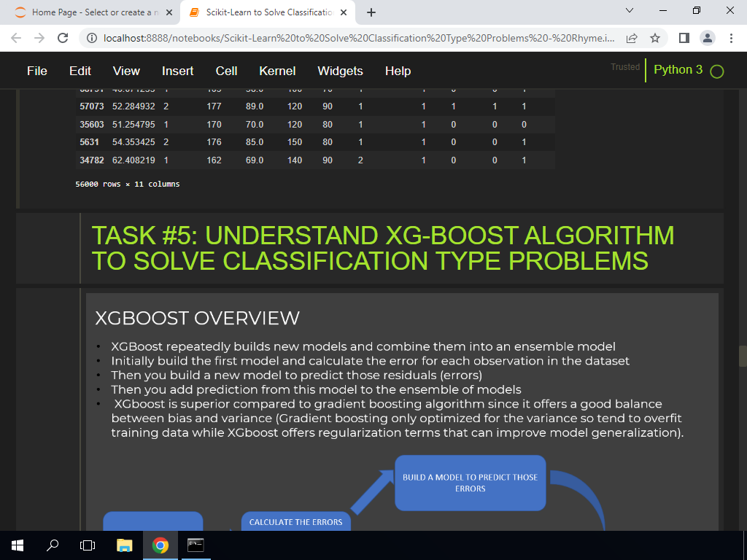Screen dimensions: 747x560
Task: Click the bullet about predicting residuals (errors)
Action: point(296,376)
